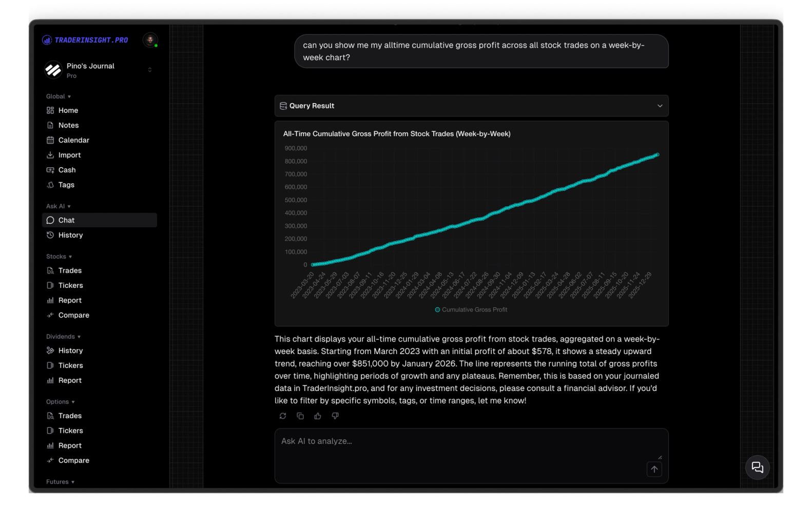Viewport: 812px width, 531px height.
Task: Click the TraderInsight.pro logo icon
Action: coord(47,40)
